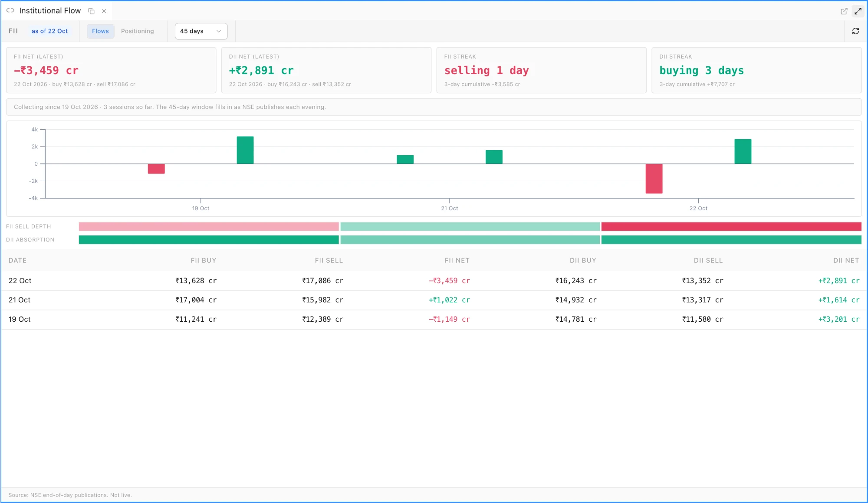This screenshot has width=868, height=503.
Task: Switch to the Flows tab
Action: coord(100,31)
